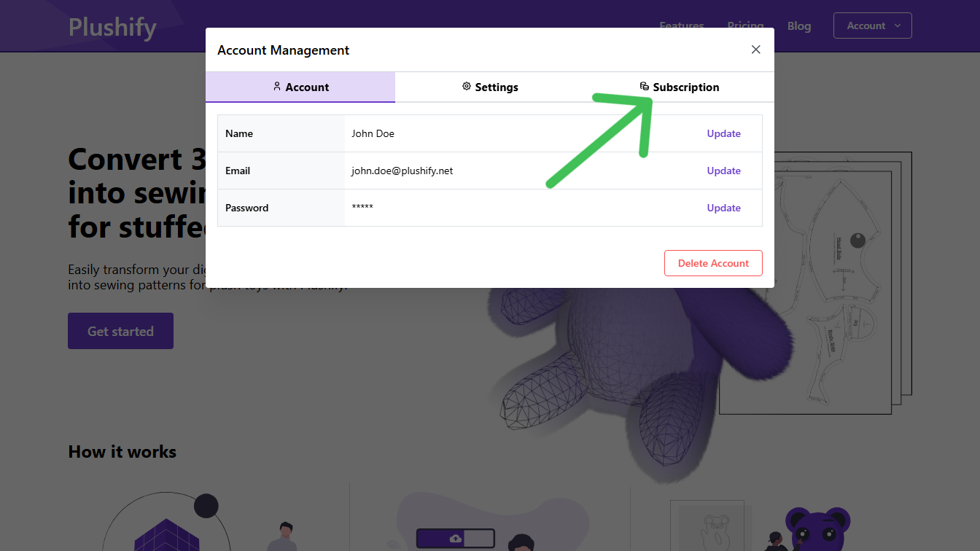Select the Pricing menu item

[745, 25]
